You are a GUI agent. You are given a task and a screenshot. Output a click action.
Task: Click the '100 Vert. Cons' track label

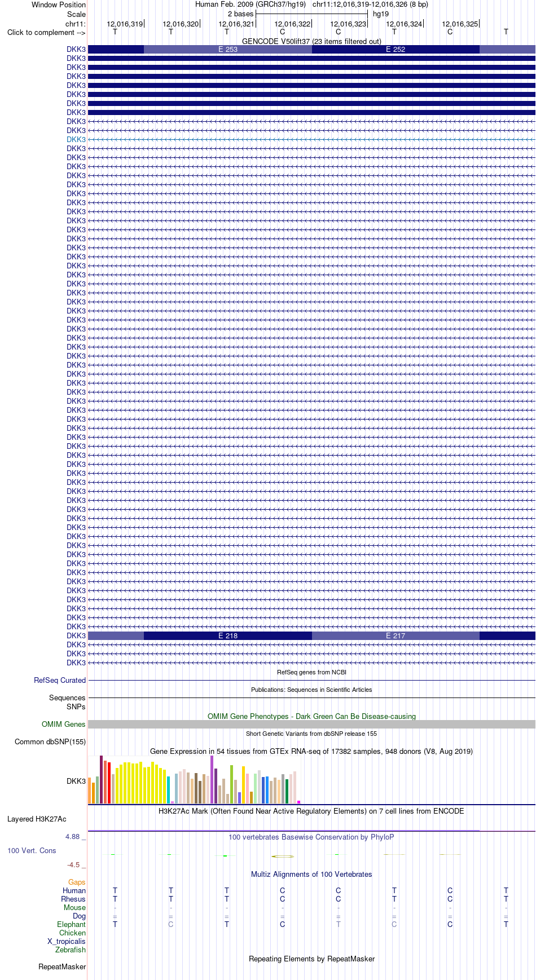pyautogui.click(x=32, y=850)
